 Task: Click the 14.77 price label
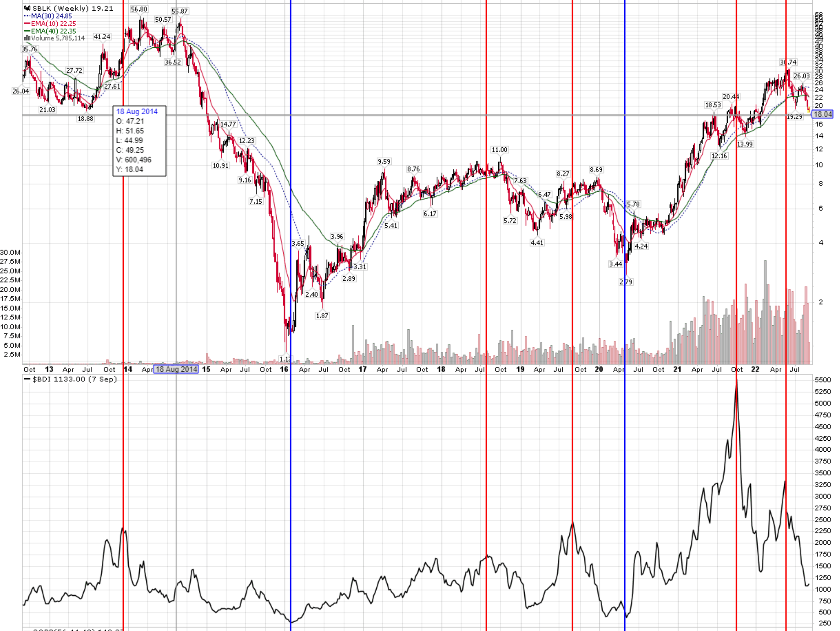point(228,124)
